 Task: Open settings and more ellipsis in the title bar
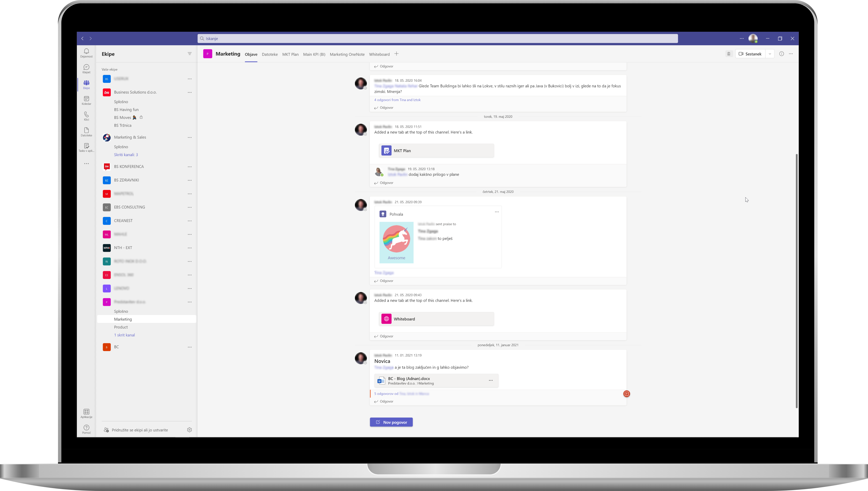741,38
